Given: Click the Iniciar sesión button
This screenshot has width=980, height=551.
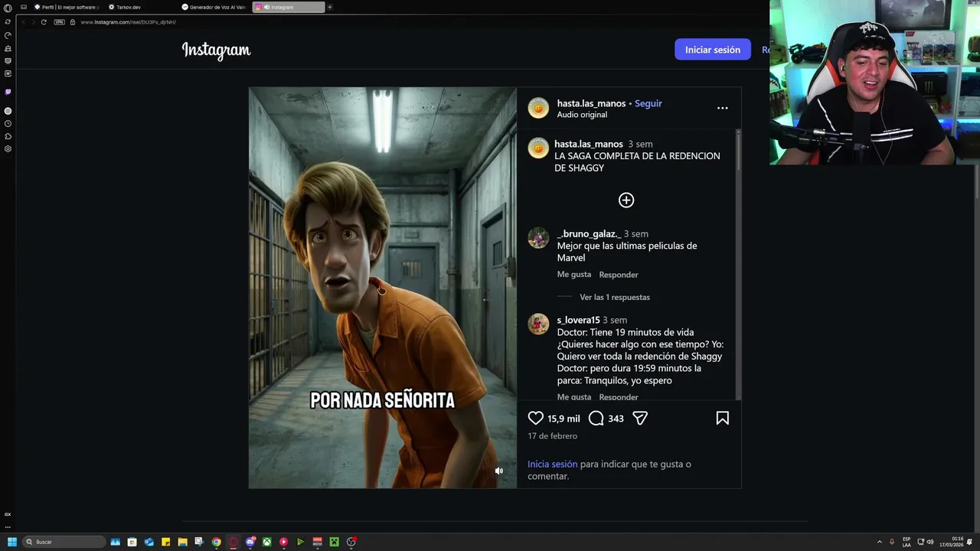Looking at the screenshot, I should 712,50.
